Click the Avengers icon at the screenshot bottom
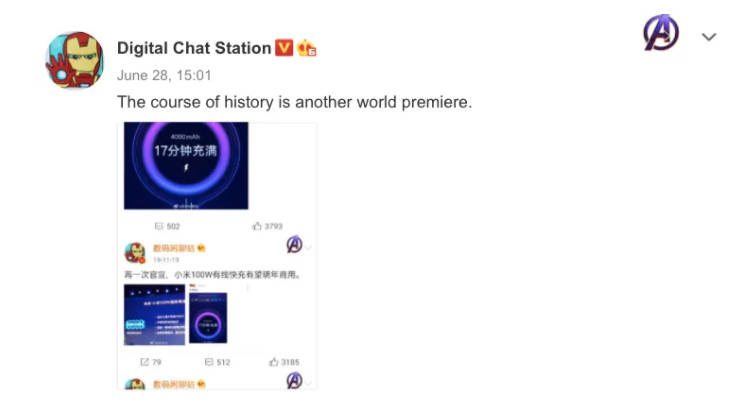The image size is (752, 403). click(x=294, y=381)
